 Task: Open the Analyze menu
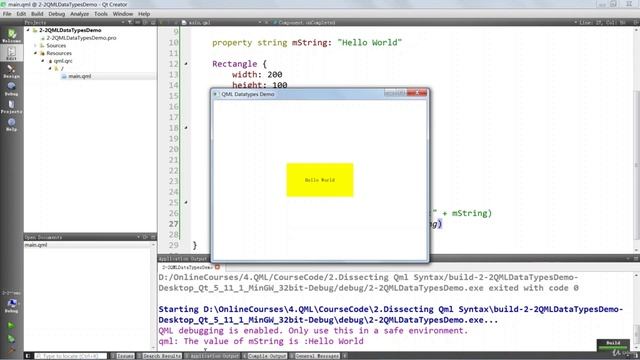[x=79, y=14]
